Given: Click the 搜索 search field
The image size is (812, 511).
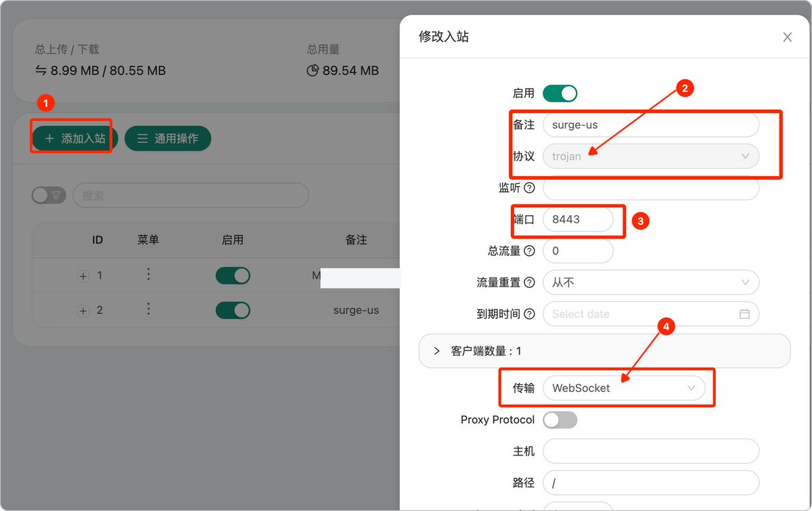Looking at the screenshot, I should 191,196.
